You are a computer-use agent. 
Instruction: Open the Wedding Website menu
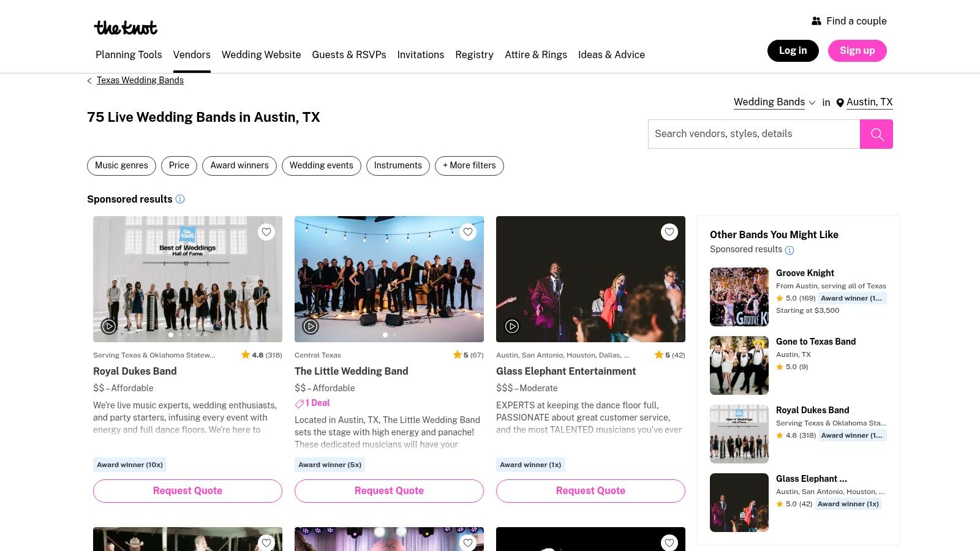coord(262,54)
